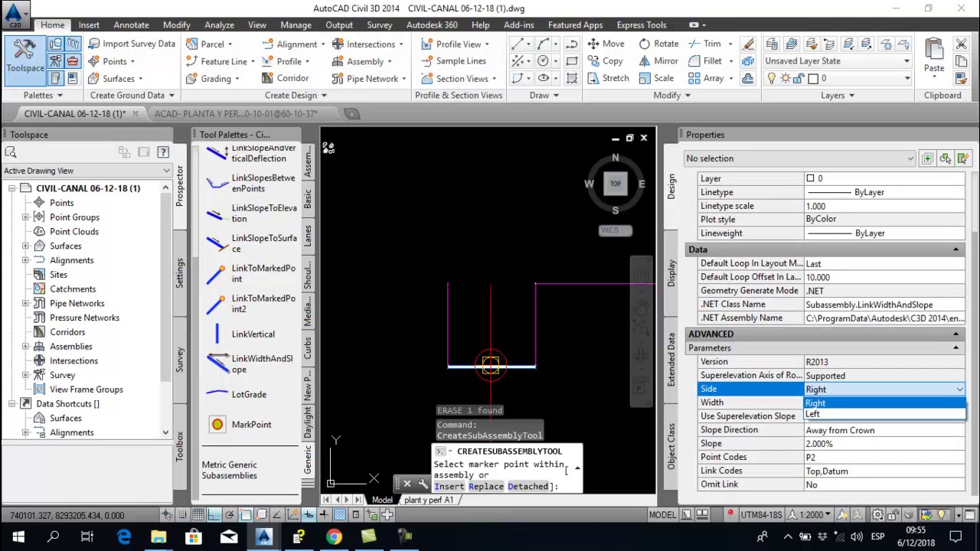Select the Copy tool

point(606,61)
